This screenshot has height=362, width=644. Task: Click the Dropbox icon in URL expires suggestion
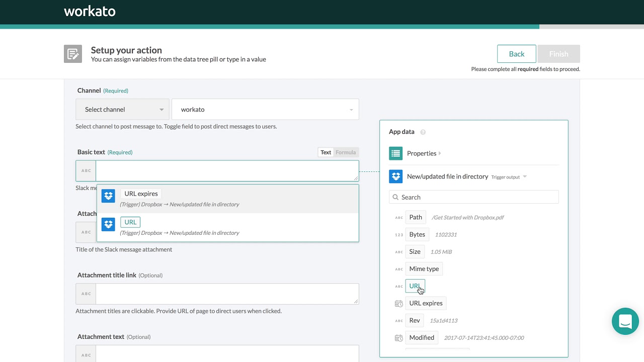pyautogui.click(x=108, y=196)
